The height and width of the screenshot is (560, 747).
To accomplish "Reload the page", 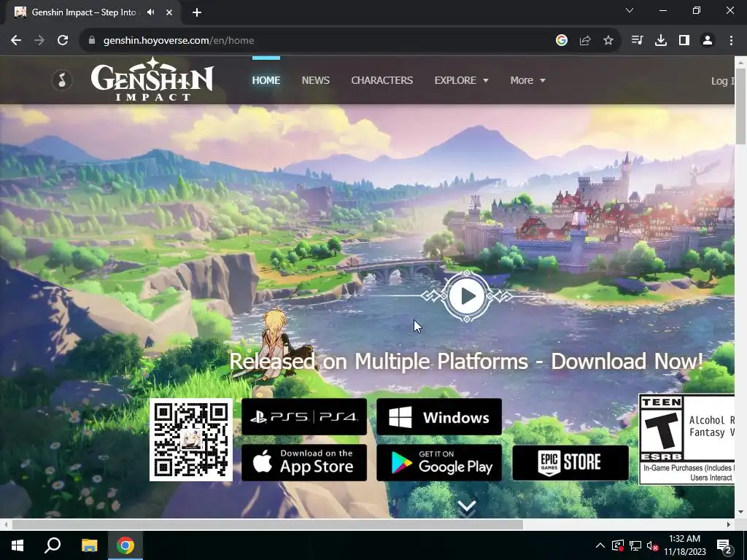I will [63, 41].
